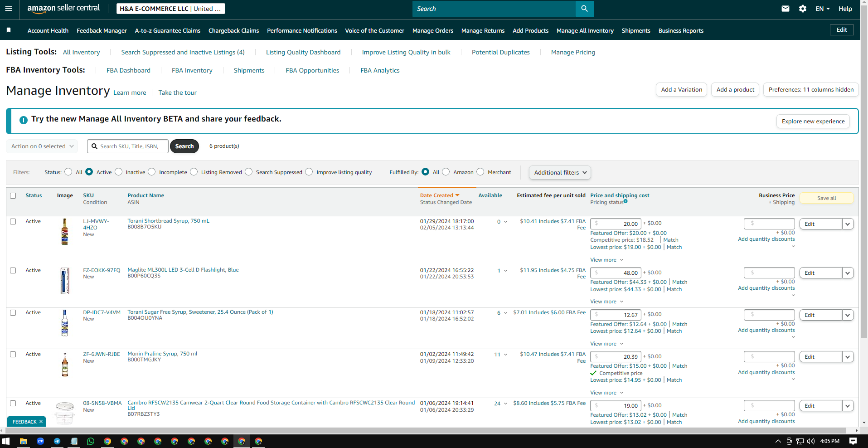Select the Search Suppressed radio button
The height and width of the screenshot is (448, 868).
[x=249, y=172]
